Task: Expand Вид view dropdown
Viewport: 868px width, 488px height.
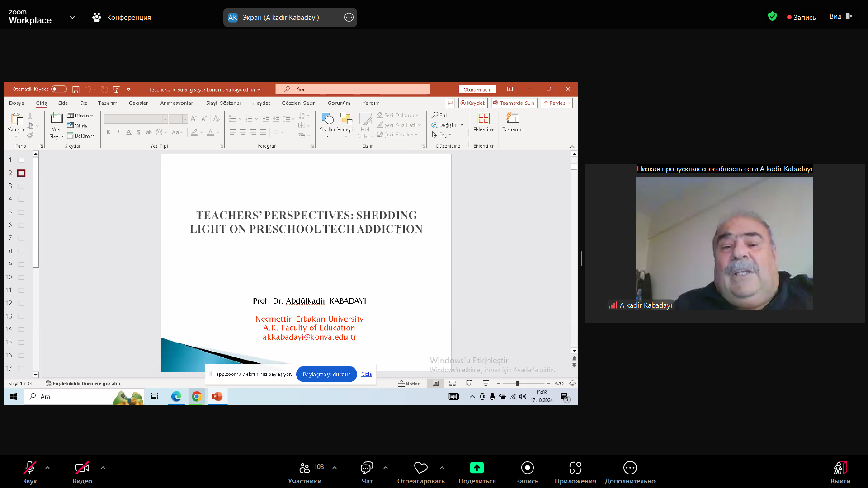Action: coord(840,16)
